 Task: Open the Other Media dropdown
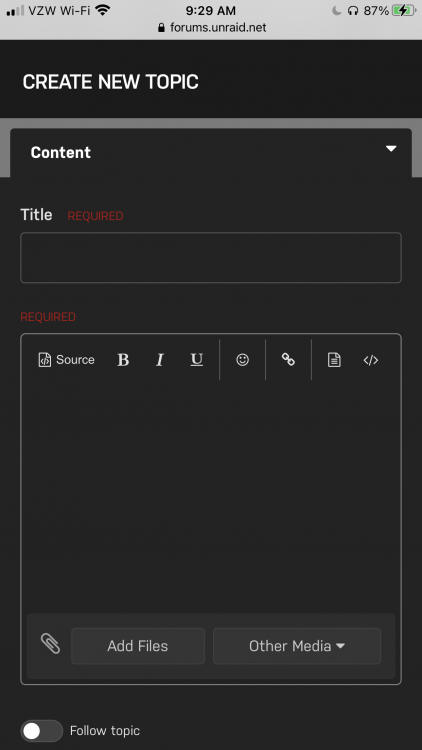297,646
